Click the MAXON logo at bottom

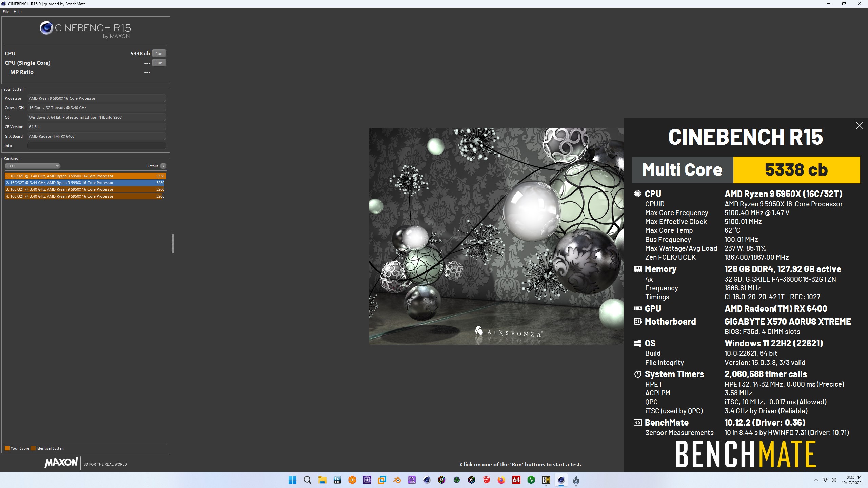(61, 462)
